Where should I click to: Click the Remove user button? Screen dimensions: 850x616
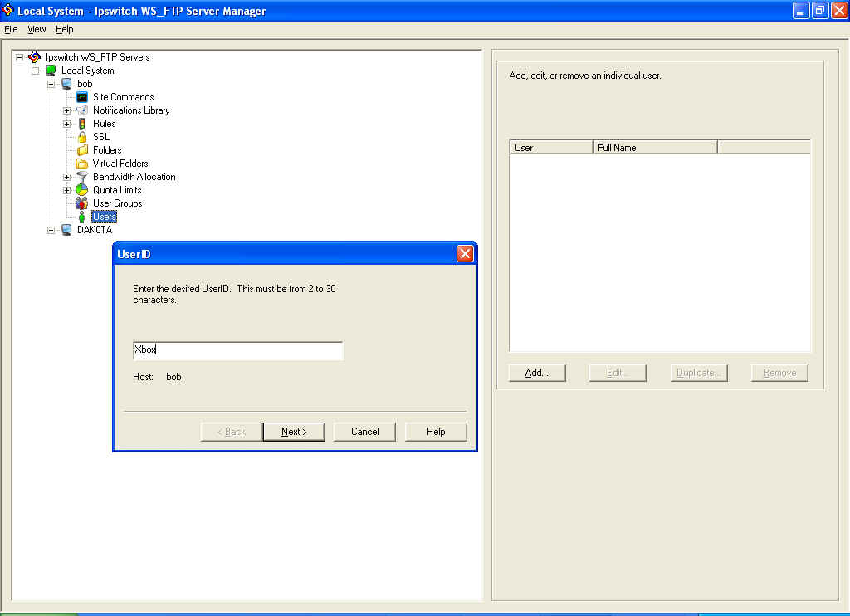click(779, 373)
